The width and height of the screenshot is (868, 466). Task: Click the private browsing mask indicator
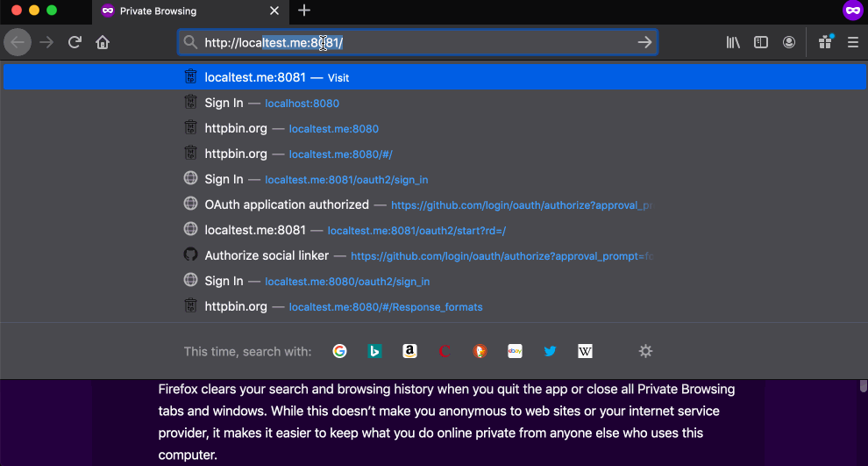tap(852, 11)
